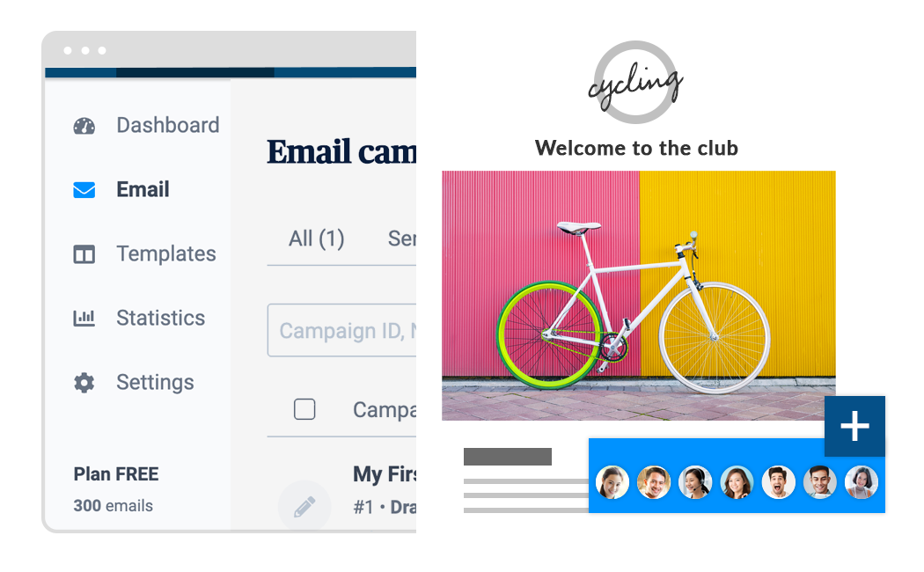Open the Settings sidebar label

(x=155, y=382)
